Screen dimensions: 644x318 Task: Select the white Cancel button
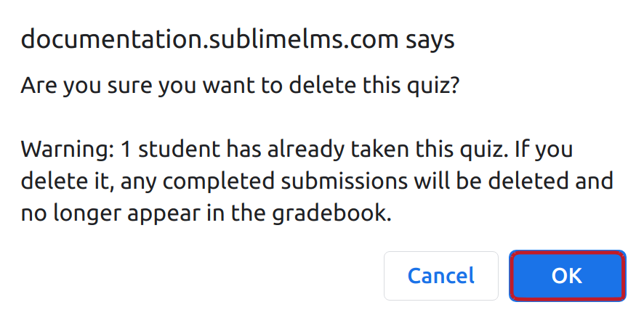point(440,276)
